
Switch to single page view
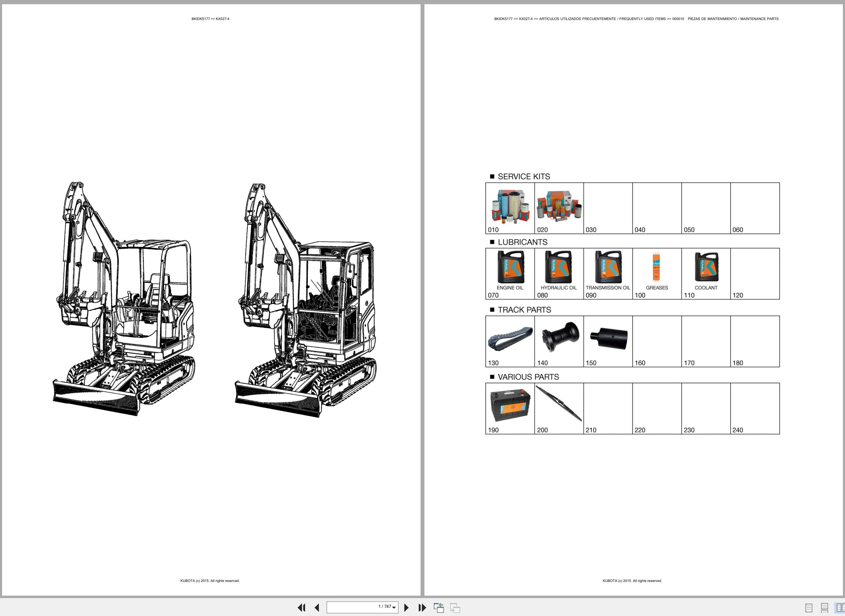(808, 608)
